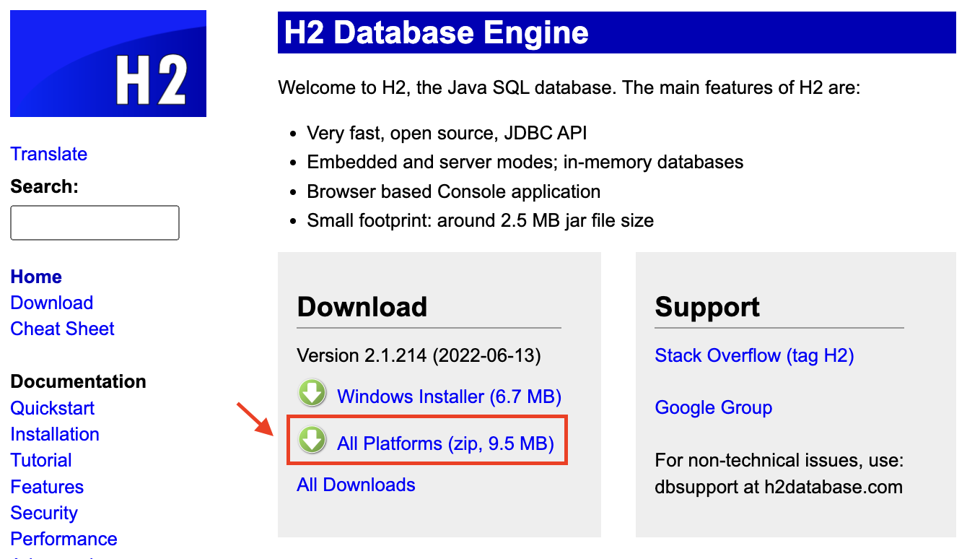Screen dimensions: 980x559
Task: Open the Download section link
Action: tap(51, 303)
